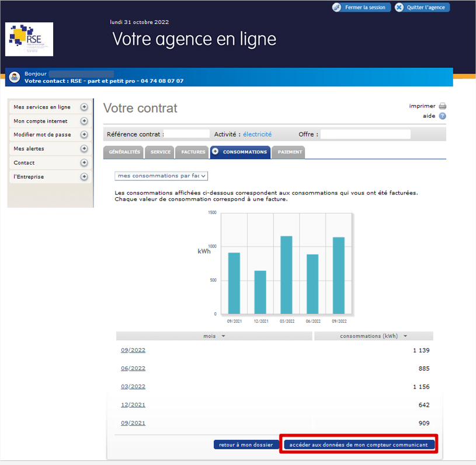
Task: Sort by the consommations (kWh) column arrow
Action: [x=405, y=336]
